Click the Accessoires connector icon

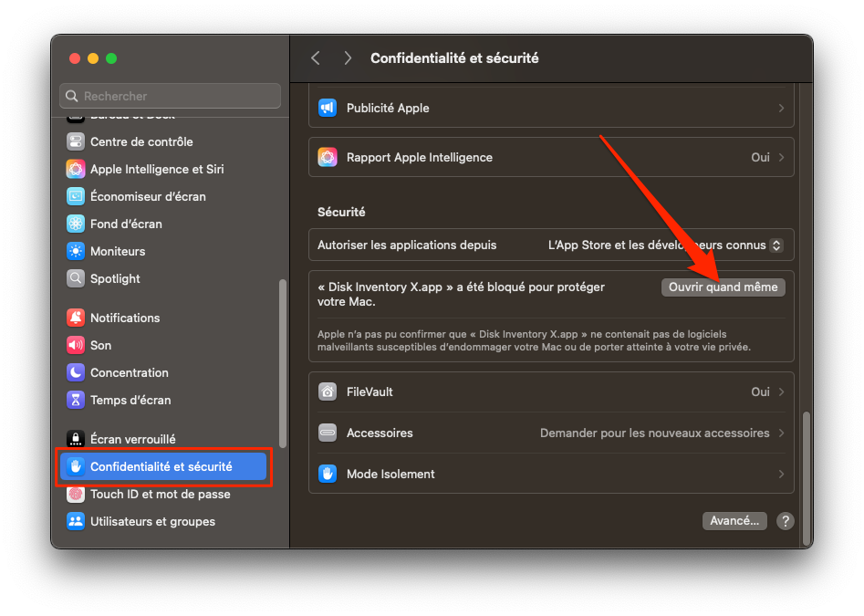pos(328,433)
